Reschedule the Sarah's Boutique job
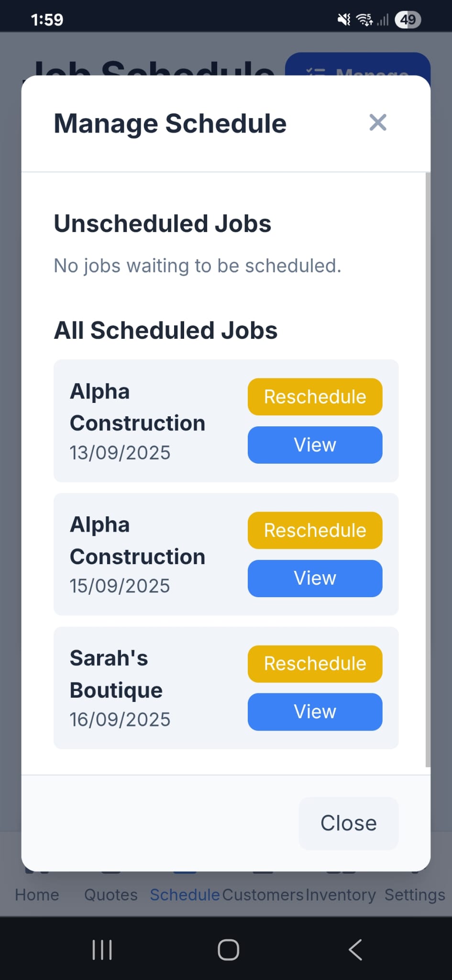The height and width of the screenshot is (980, 452). pos(315,664)
